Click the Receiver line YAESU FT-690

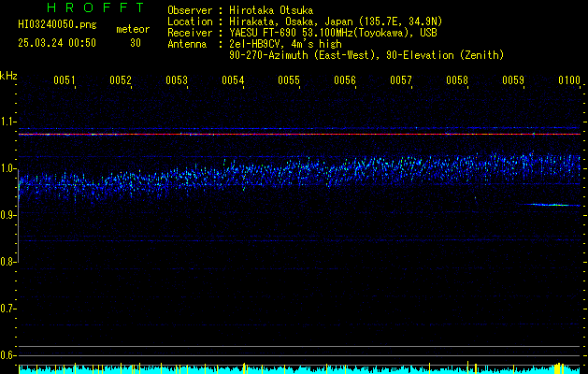pyautogui.click(x=302, y=33)
